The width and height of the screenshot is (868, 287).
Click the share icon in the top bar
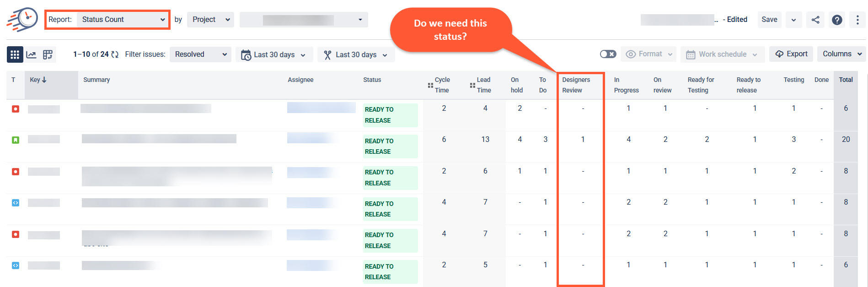[x=815, y=20]
